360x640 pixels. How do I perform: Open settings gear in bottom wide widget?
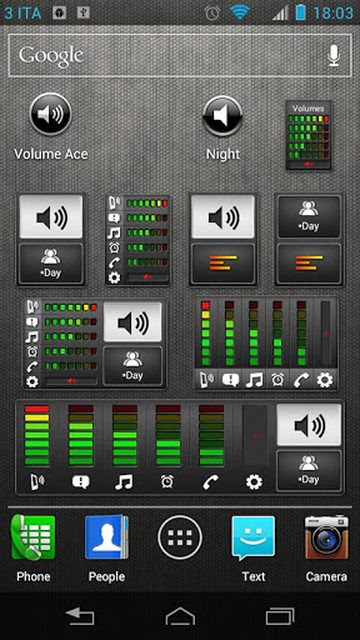(254, 482)
